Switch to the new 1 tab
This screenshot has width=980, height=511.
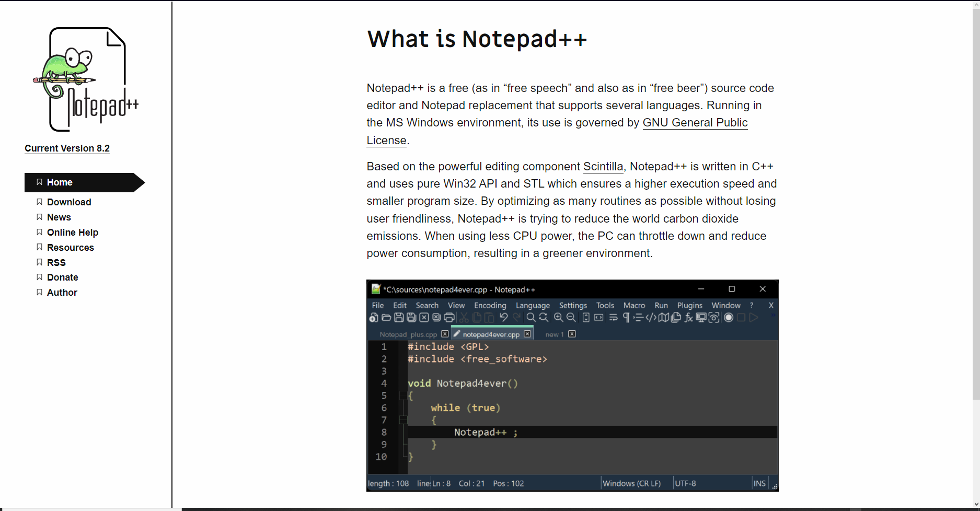[x=555, y=334]
